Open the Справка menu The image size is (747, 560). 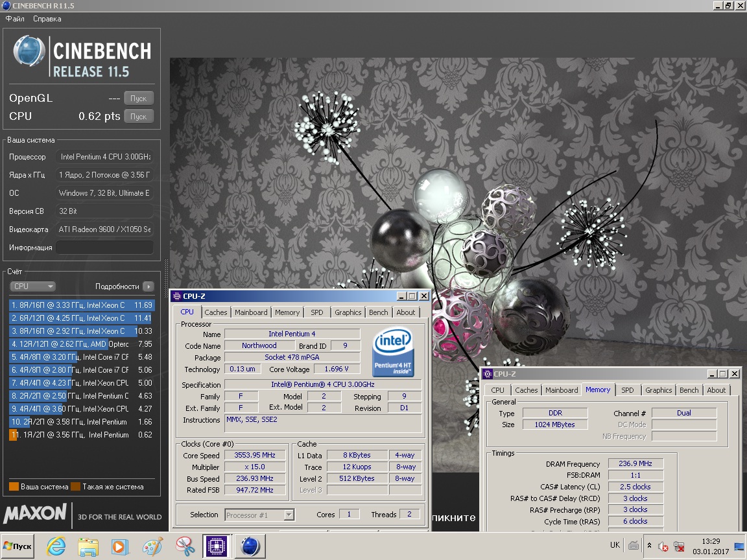(47, 19)
